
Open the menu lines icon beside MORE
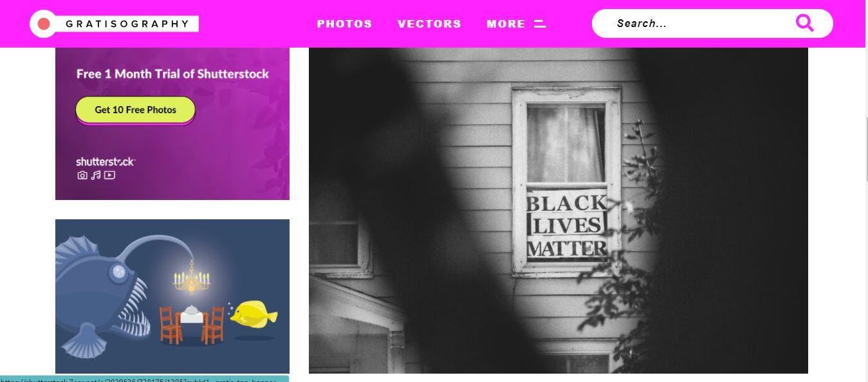click(x=540, y=24)
